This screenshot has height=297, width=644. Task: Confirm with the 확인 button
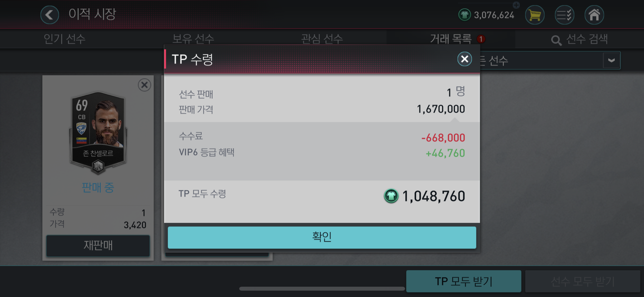tap(322, 237)
